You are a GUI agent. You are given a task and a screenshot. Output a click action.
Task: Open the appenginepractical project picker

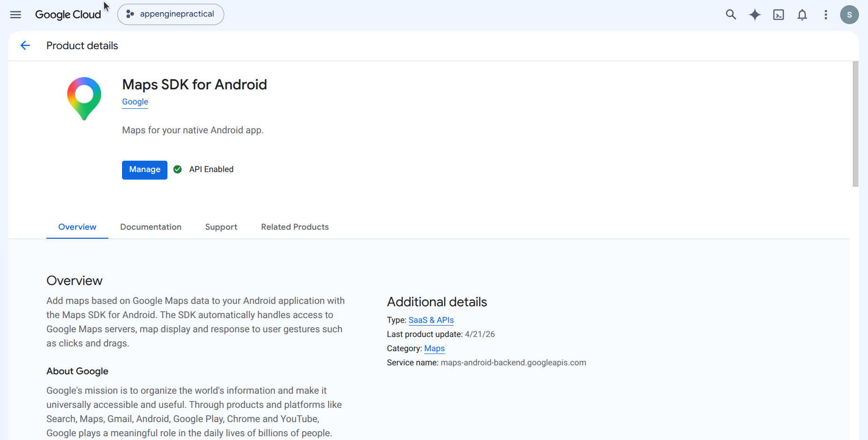[171, 14]
